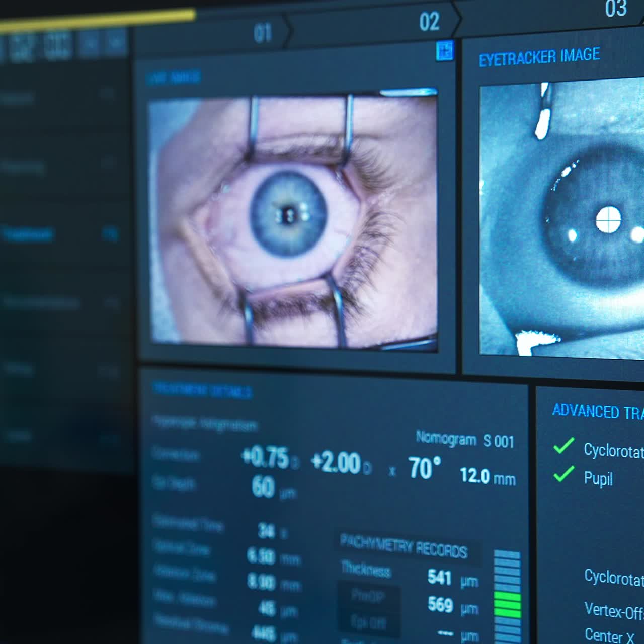Click the green checkmark beside Cyclorotation
The image size is (644, 644).
click(x=563, y=445)
